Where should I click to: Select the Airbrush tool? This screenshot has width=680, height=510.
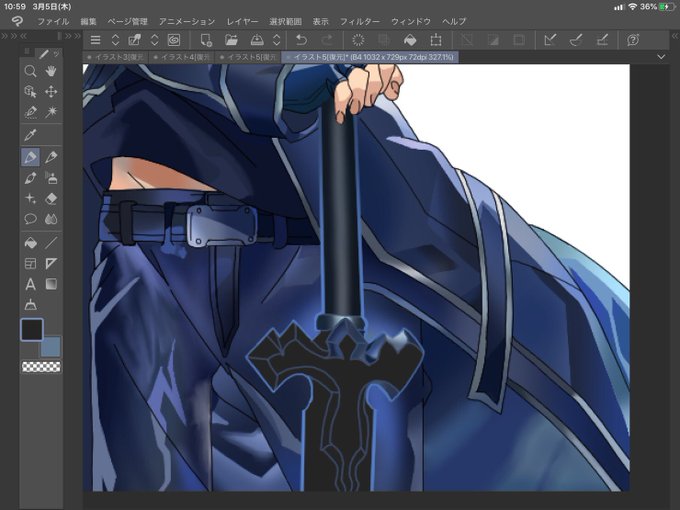(51, 178)
